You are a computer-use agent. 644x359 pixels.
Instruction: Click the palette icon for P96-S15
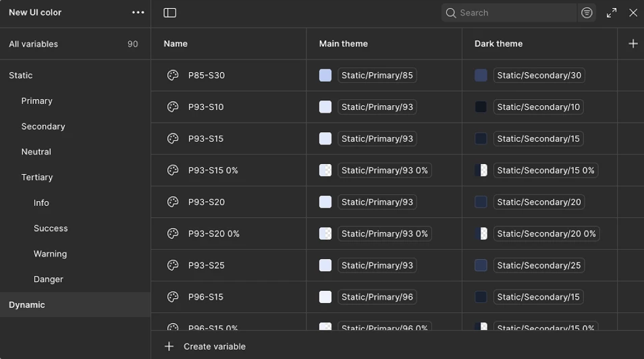173,297
